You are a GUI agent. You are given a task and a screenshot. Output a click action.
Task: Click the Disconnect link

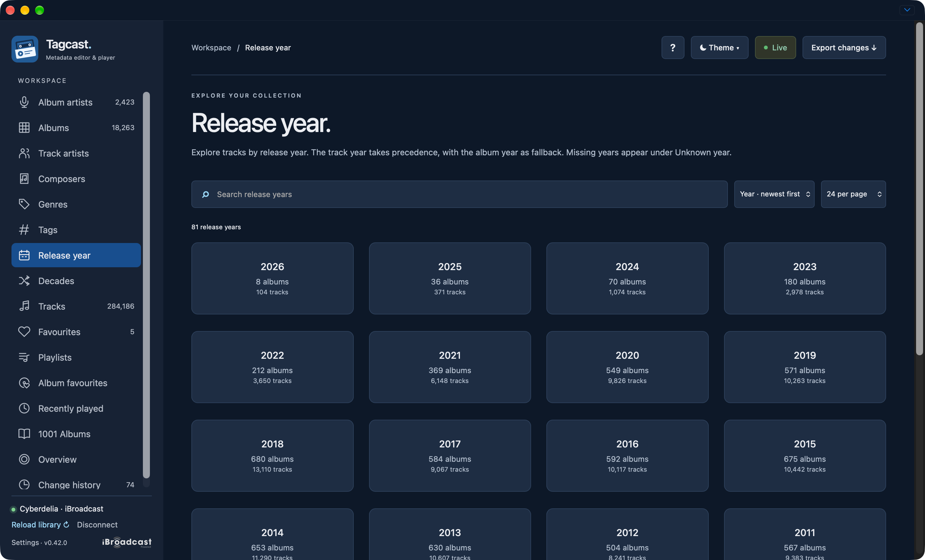(97, 525)
